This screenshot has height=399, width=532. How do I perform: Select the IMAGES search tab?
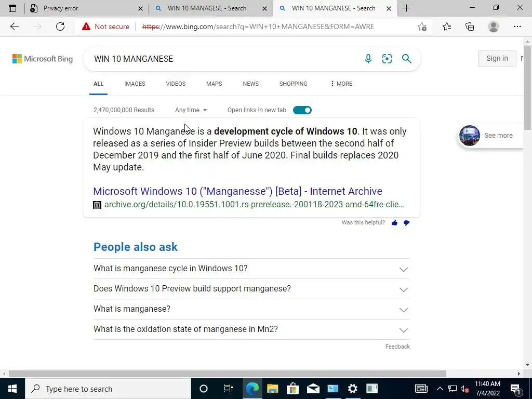pos(135,84)
